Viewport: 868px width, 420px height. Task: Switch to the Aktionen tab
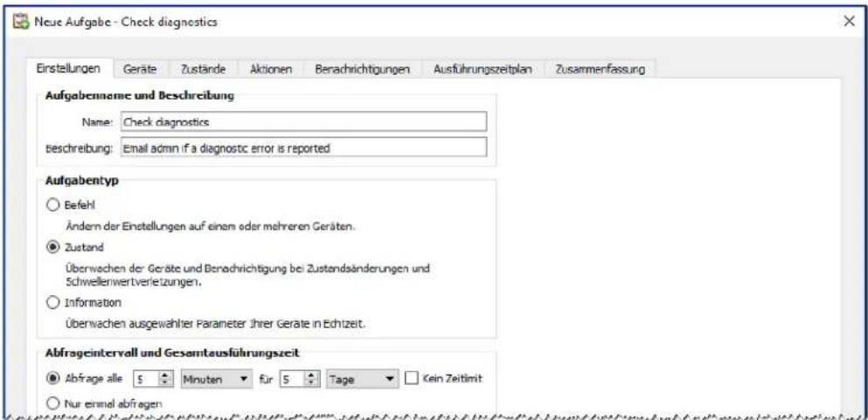point(271,70)
